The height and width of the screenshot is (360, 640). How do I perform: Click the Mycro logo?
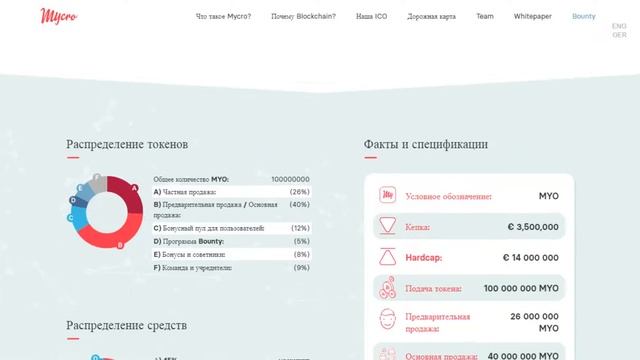point(58,16)
